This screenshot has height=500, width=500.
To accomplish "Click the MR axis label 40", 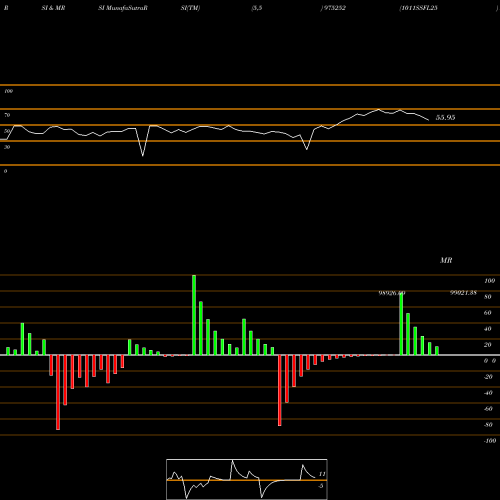I will click(x=487, y=329).
